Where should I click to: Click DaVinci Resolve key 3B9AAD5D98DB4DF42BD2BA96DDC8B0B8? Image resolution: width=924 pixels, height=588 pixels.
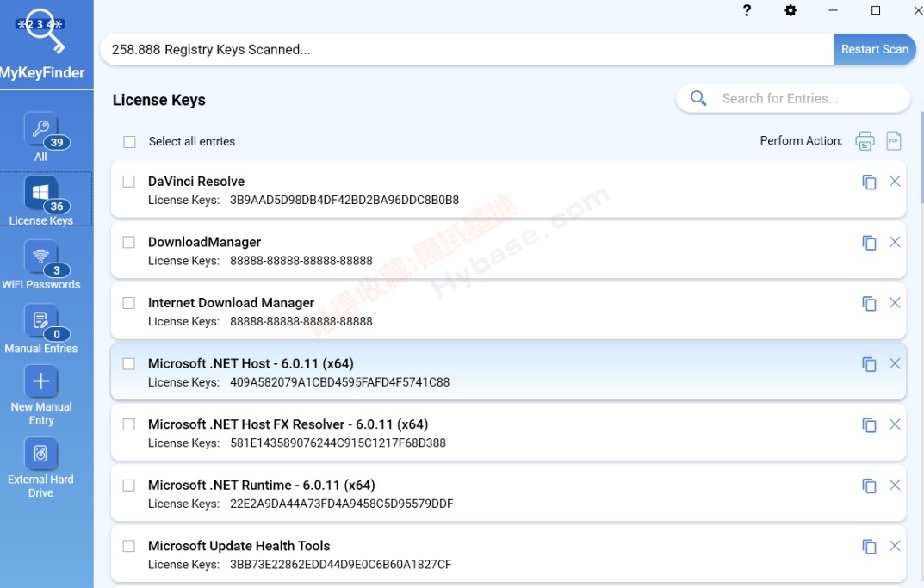pyautogui.click(x=344, y=201)
